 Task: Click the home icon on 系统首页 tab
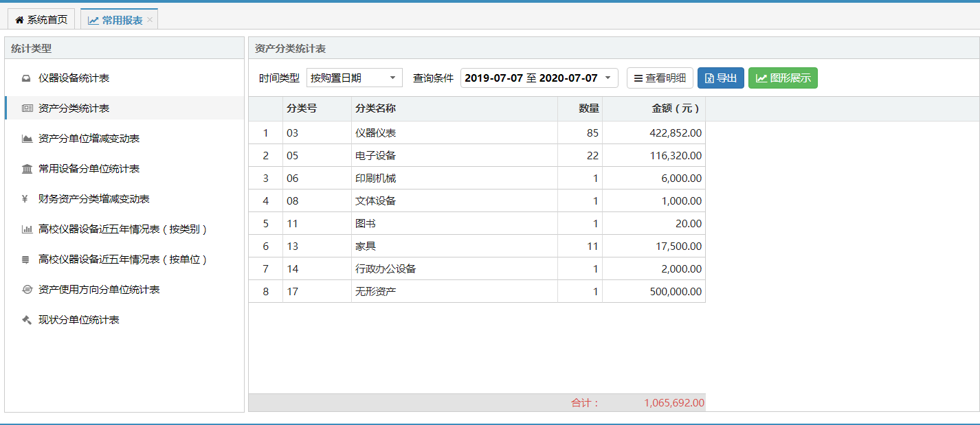tap(19, 20)
